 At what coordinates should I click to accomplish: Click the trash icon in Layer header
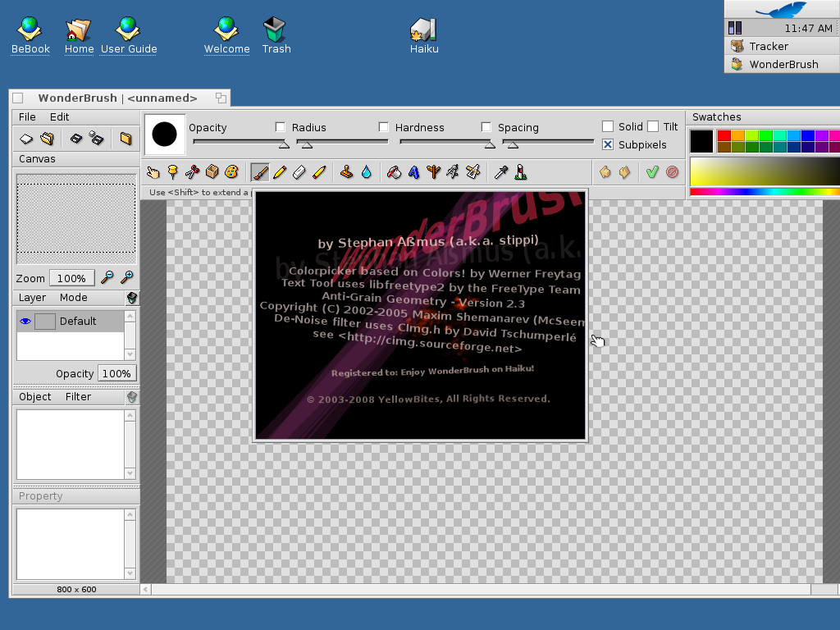point(132,298)
